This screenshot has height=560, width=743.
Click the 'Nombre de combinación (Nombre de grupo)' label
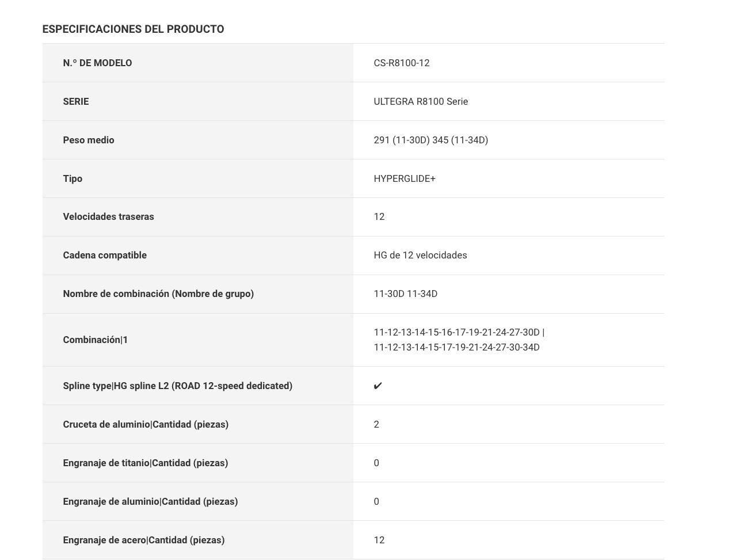coord(158,294)
